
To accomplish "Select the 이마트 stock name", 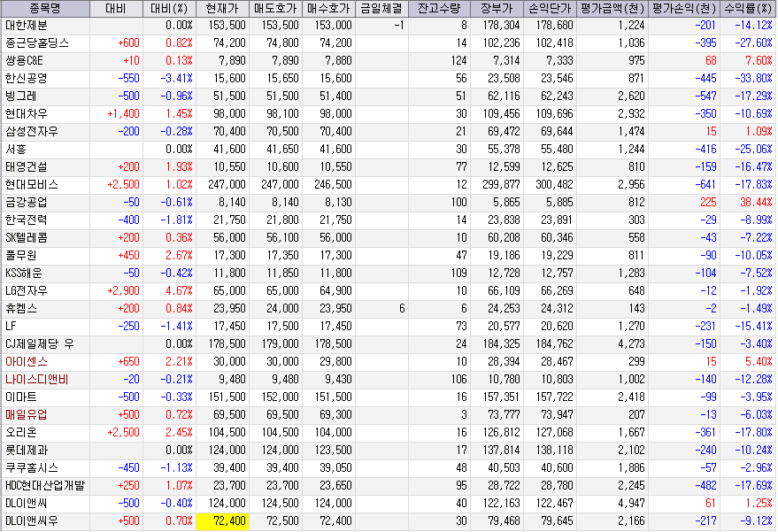I will click(x=21, y=397).
